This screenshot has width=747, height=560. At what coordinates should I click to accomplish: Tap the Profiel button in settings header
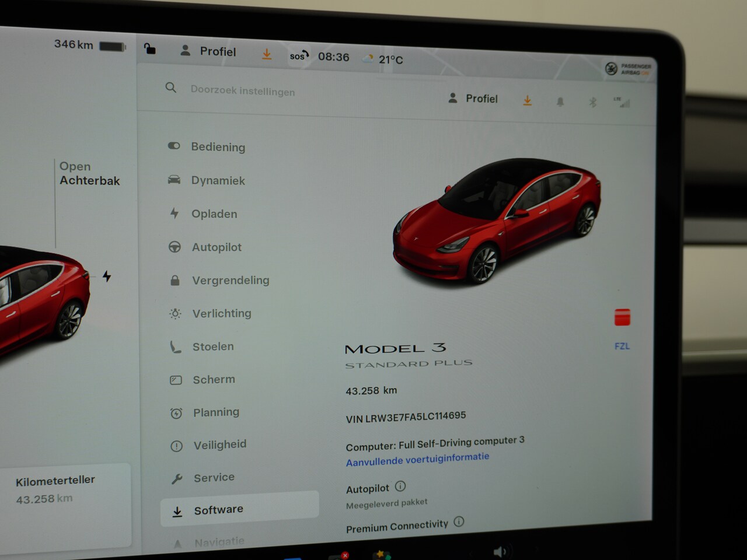(473, 99)
